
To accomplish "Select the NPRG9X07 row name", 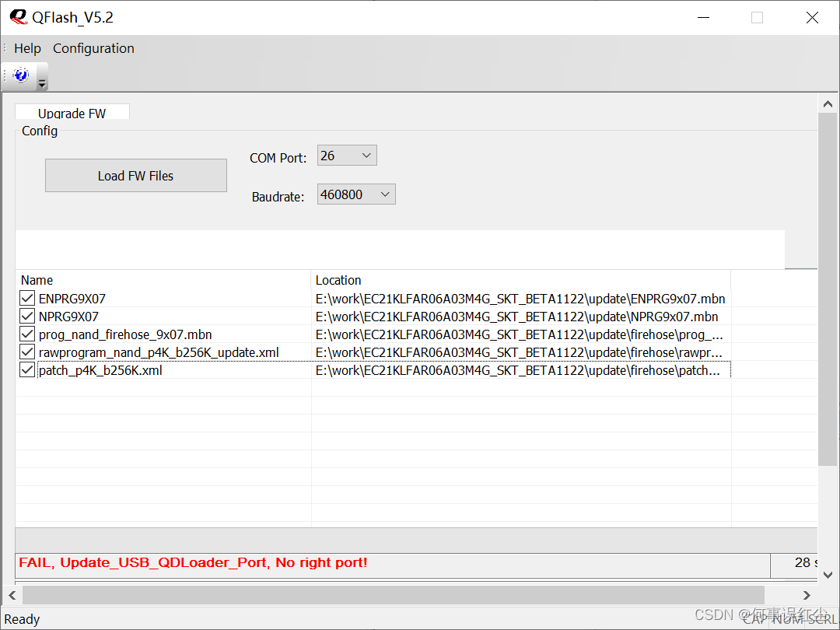I will coord(68,317).
